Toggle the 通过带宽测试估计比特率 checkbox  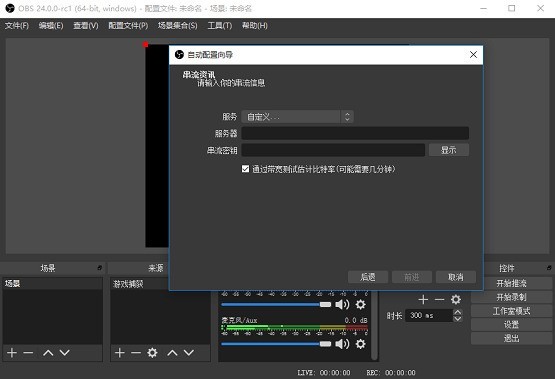pyautogui.click(x=245, y=169)
